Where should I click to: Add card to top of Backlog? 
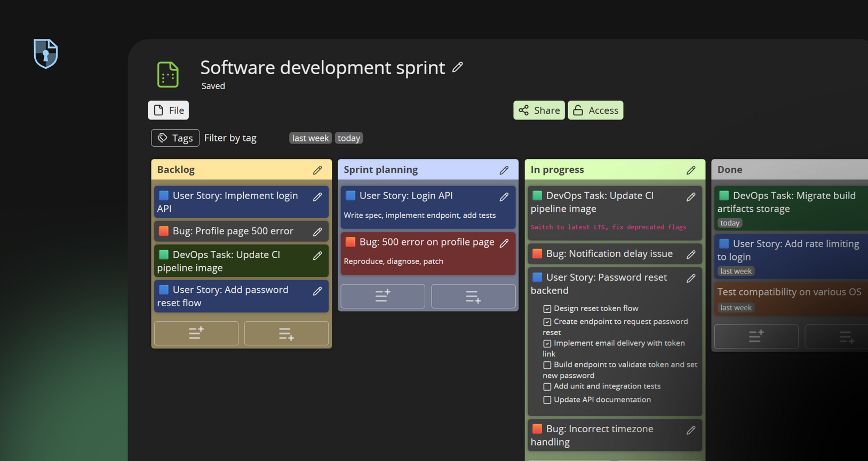click(196, 333)
